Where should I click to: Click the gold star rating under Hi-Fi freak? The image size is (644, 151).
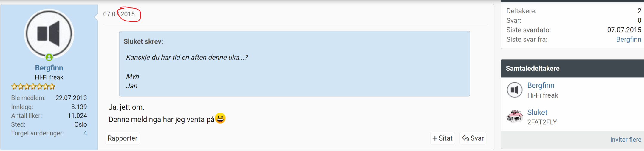[x=33, y=87]
